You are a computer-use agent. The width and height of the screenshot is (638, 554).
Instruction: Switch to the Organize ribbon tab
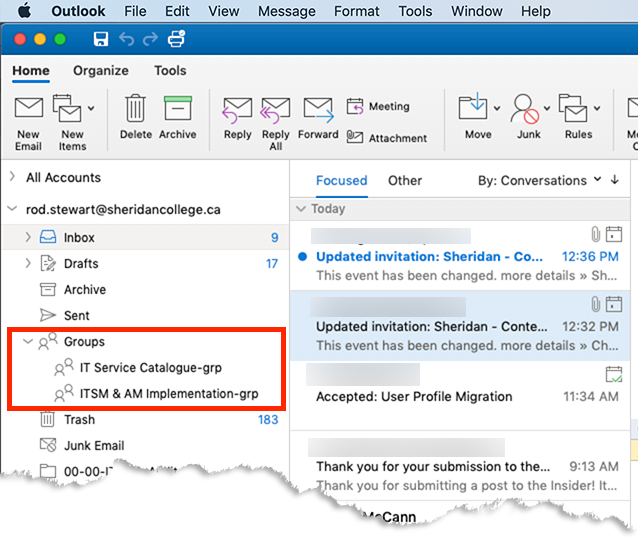pos(101,71)
